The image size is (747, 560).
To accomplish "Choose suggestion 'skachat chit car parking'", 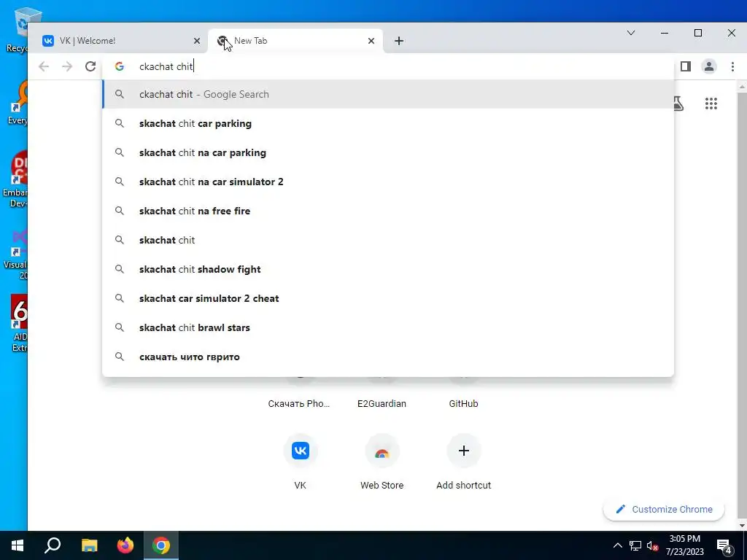I will coord(388,123).
